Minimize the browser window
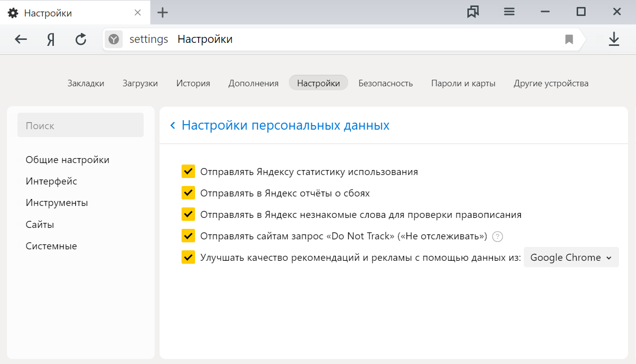 (x=545, y=12)
